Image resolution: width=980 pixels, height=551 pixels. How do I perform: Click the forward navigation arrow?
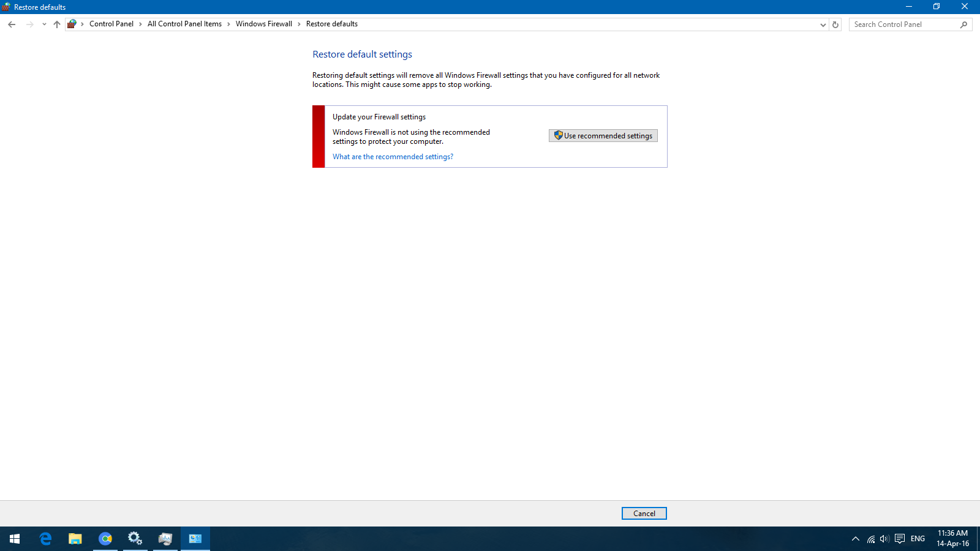point(29,24)
